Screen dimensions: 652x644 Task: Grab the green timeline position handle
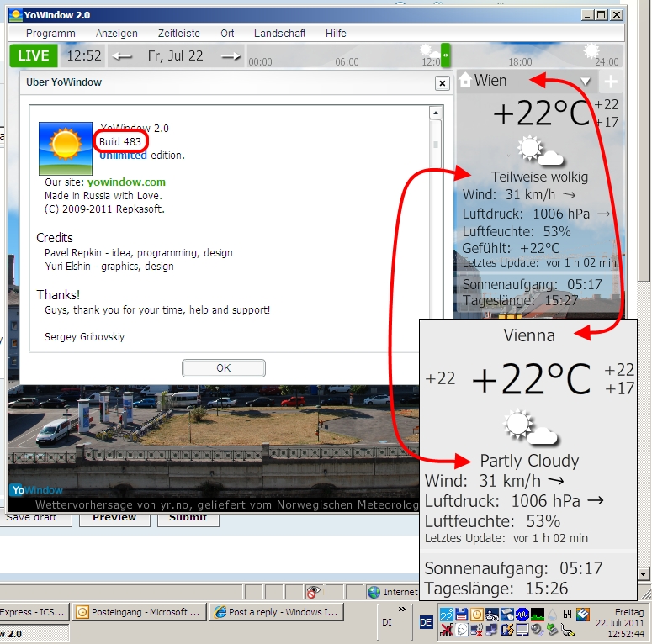pos(445,55)
